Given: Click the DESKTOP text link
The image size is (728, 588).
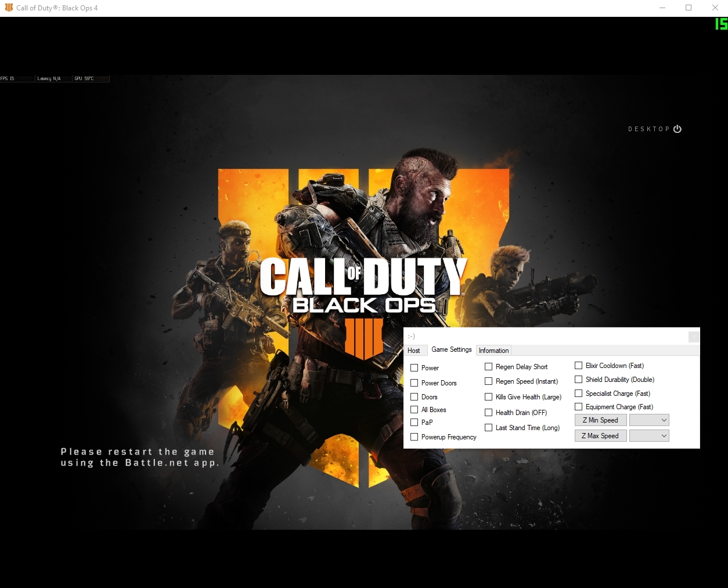Looking at the screenshot, I should [649, 129].
